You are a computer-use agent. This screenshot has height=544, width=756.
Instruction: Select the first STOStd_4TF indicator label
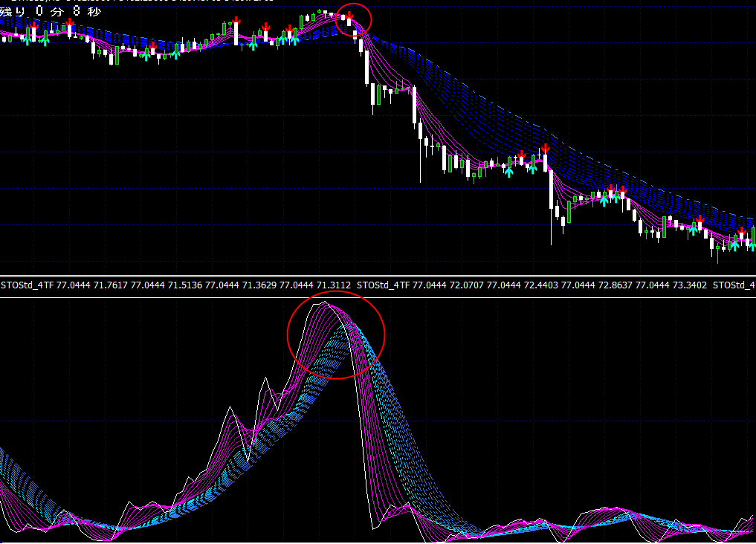click(28, 285)
